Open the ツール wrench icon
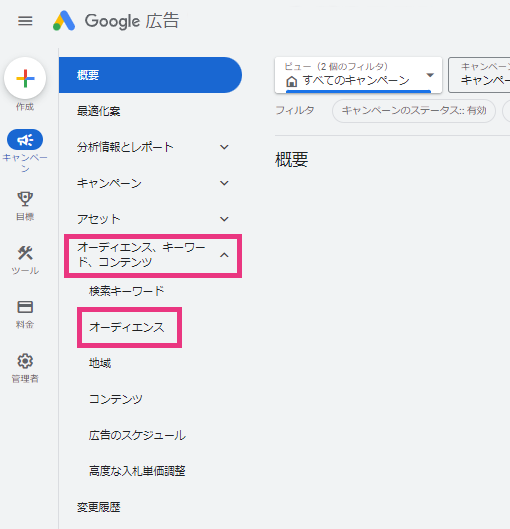The width and height of the screenshot is (510, 529). tap(25, 253)
